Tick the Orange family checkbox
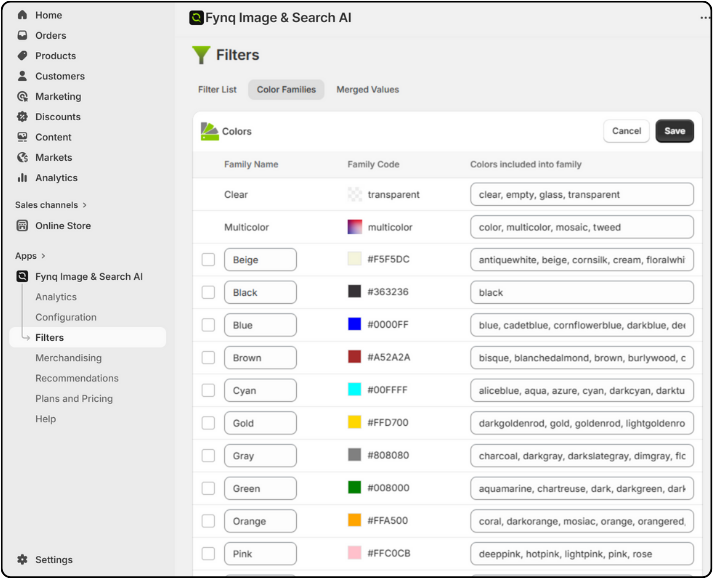The height and width of the screenshot is (578, 714). 208,521
